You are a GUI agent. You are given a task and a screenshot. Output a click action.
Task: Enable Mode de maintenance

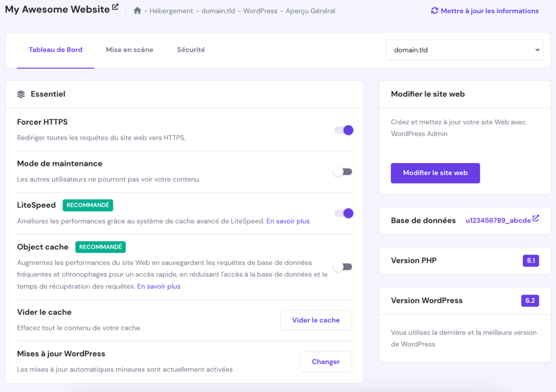pos(343,171)
